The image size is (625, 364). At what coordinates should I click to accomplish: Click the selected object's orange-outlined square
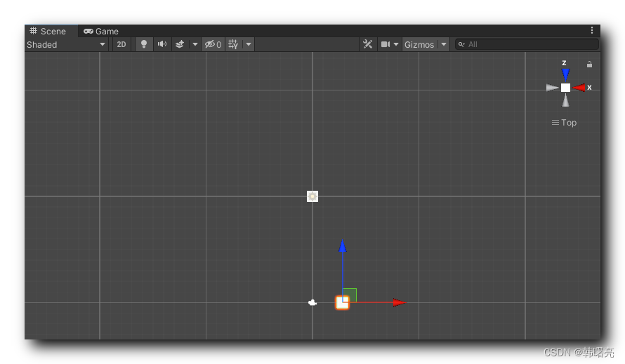[x=342, y=303]
